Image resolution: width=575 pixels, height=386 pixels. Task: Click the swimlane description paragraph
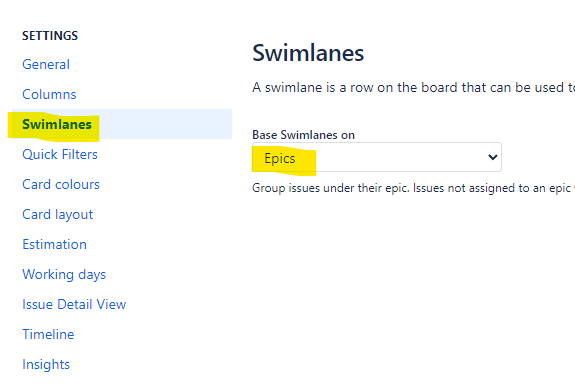[x=413, y=88]
